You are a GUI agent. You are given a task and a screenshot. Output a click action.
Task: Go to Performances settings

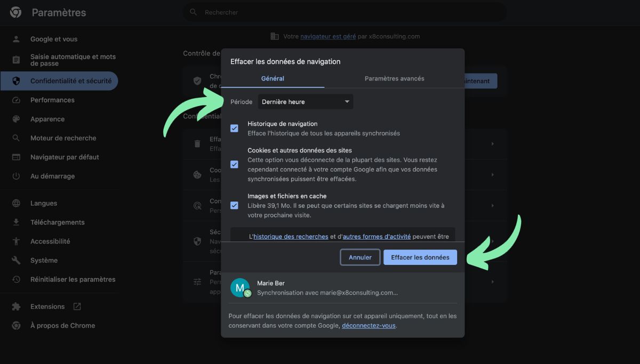tap(52, 100)
